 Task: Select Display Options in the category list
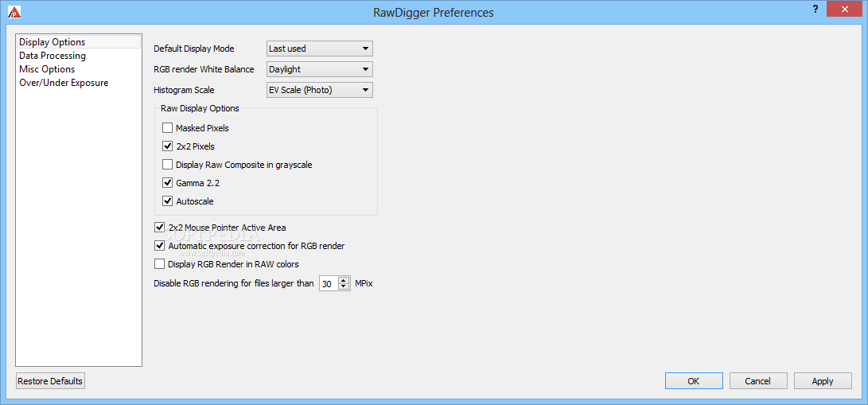79,42
